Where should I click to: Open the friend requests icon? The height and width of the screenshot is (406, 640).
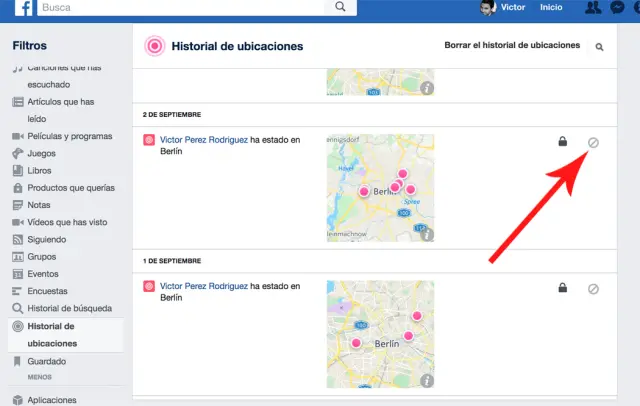pyautogui.click(x=595, y=8)
